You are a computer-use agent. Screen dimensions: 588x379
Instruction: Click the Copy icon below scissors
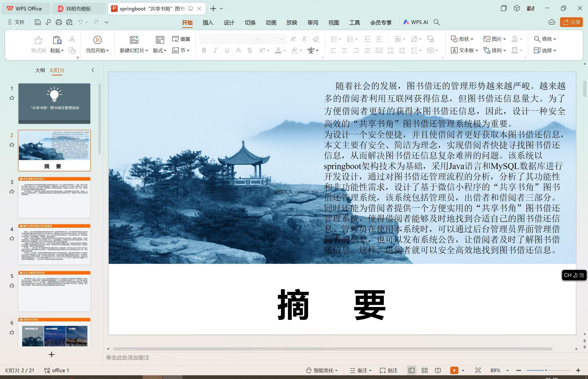(72, 50)
